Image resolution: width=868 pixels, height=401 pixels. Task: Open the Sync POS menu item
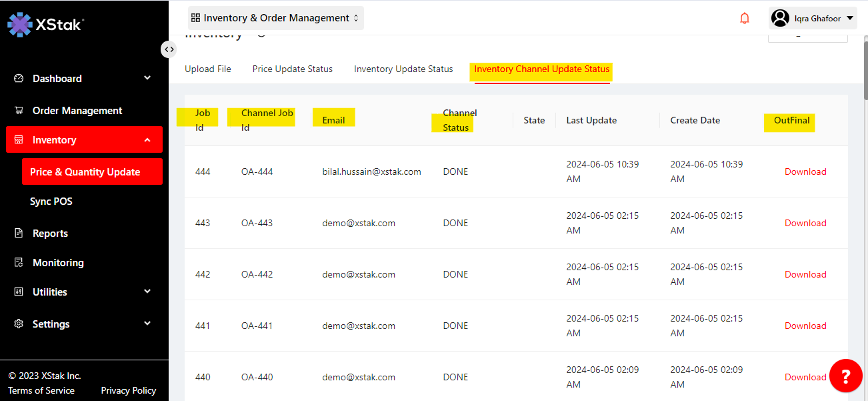click(51, 201)
